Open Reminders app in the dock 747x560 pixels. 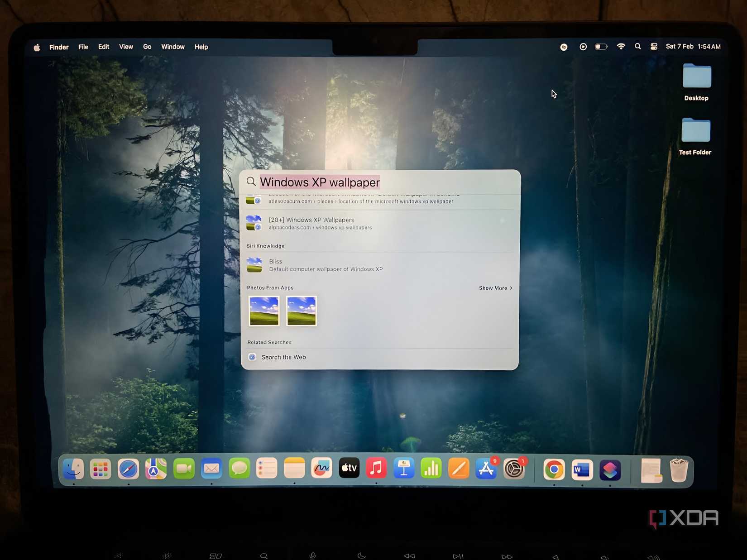(267, 469)
